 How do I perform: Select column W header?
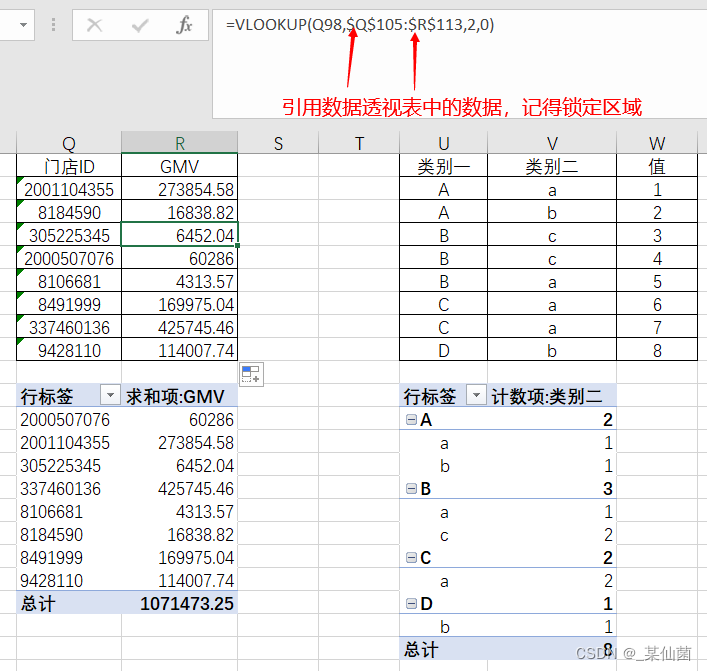pyautogui.click(x=657, y=143)
